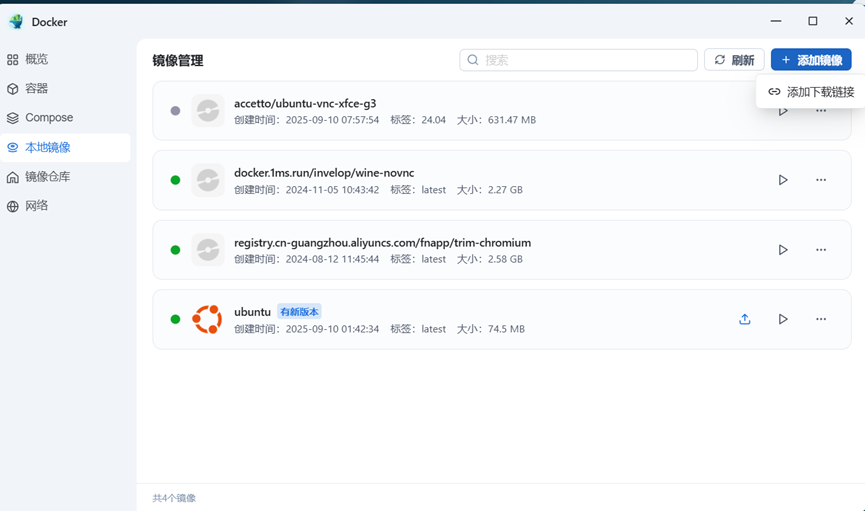Select docker.1ms.run/invelop/wine-novnc image name
Image resolution: width=865 pixels, height=511 pixels.
point(324,173)
